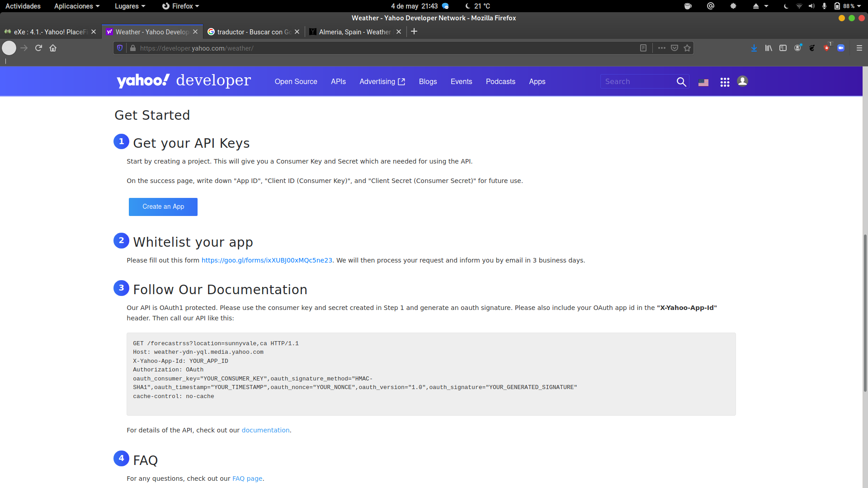Image resolution: width=868 pixels, height=488 pixels.
Task: Change region via US flag icon
Action: (703, 83)
